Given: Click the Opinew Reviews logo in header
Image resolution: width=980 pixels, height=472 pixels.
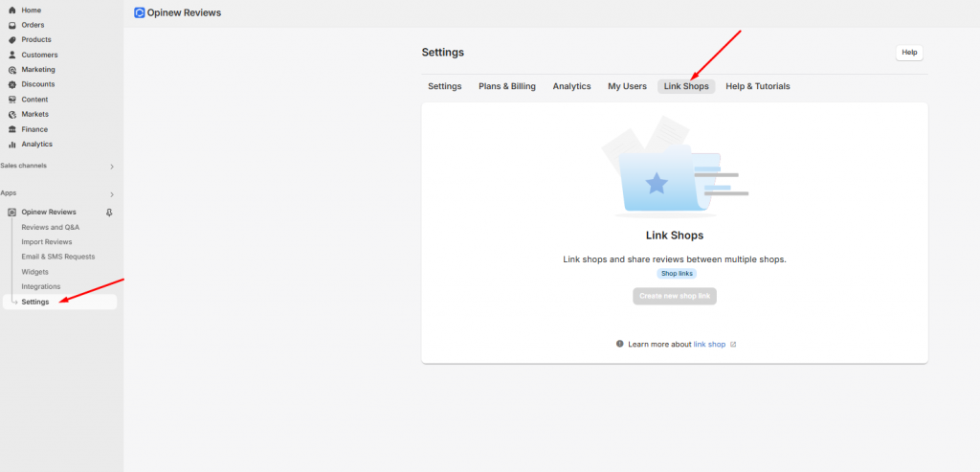Looking at the screenshot, I should pos(140,13).
